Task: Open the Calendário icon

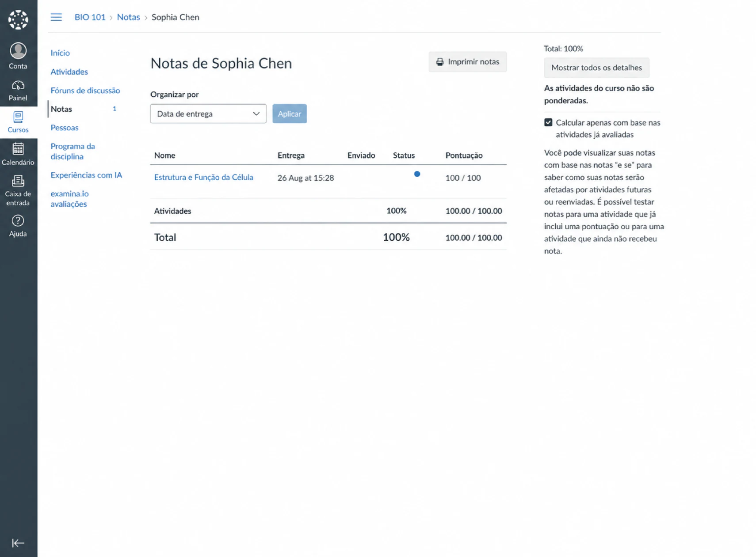Action: [18, 149]
